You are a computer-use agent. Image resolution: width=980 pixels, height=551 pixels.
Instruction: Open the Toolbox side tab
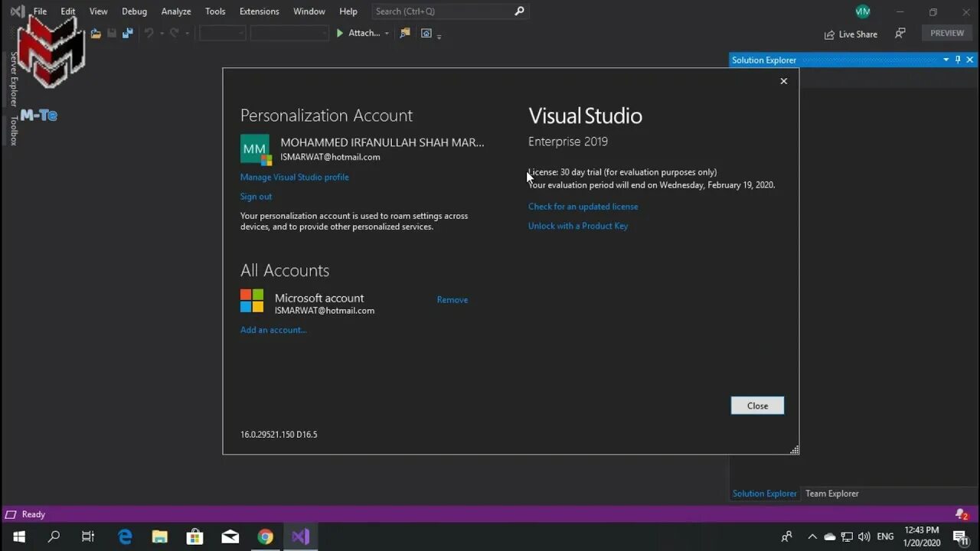tap(13, 130)
